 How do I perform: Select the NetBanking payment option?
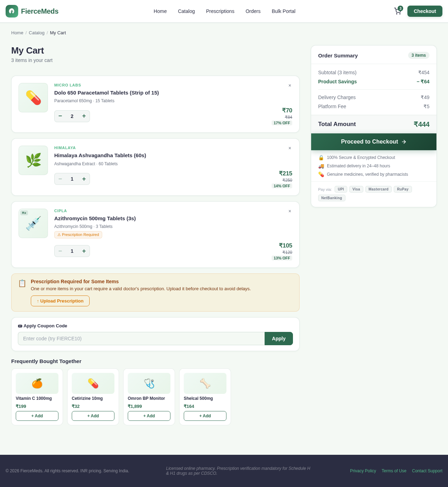click(331, 198)
